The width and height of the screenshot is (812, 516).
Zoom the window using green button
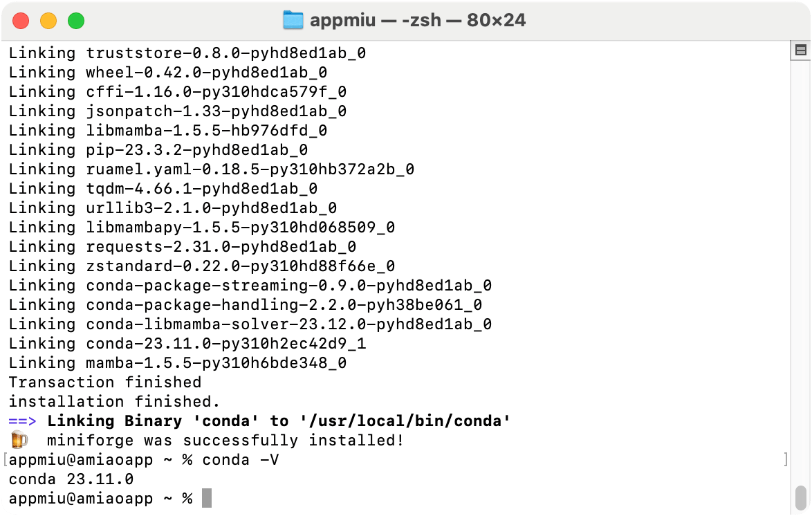click(75, 21)
